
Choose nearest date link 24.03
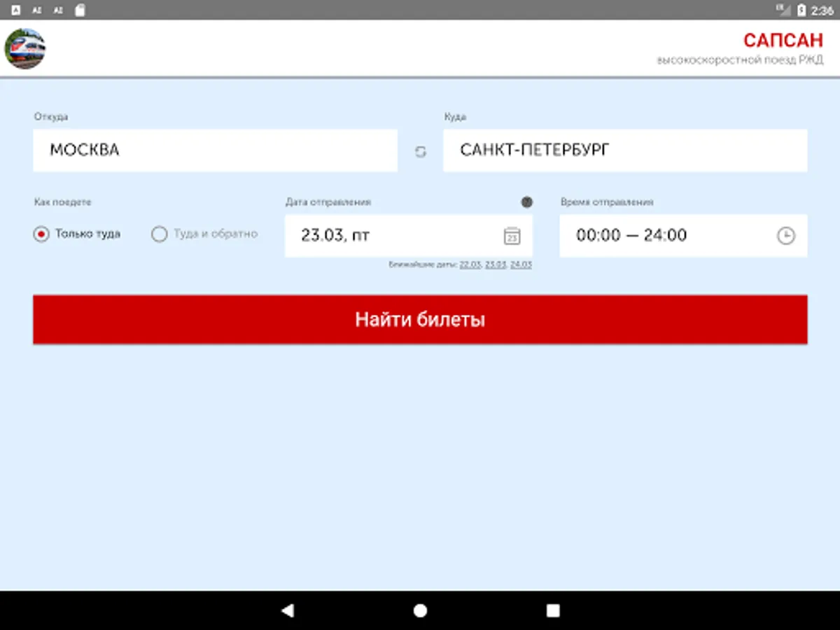[x=521, y=265]
